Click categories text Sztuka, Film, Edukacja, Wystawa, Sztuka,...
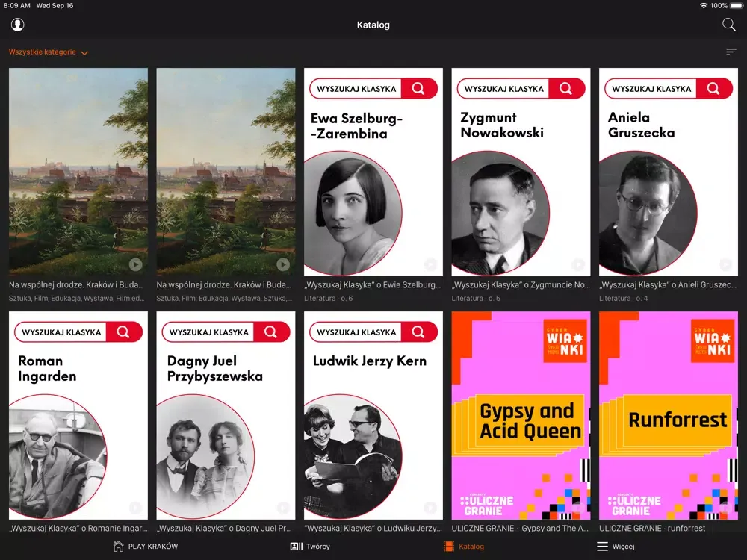 [224, 298]
